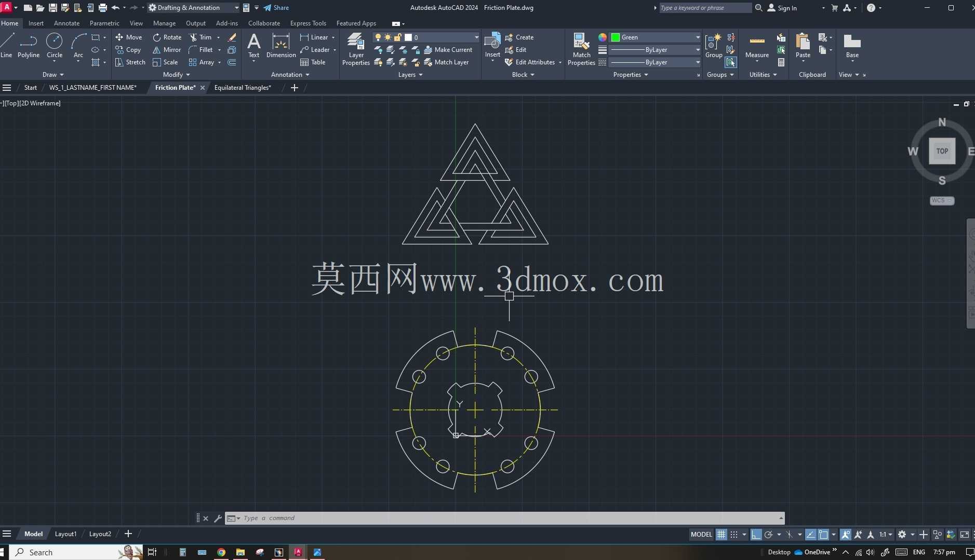This screenshot has width=975, height=560.
Task: Click the Match Layer button
Action: coord(447,62)
